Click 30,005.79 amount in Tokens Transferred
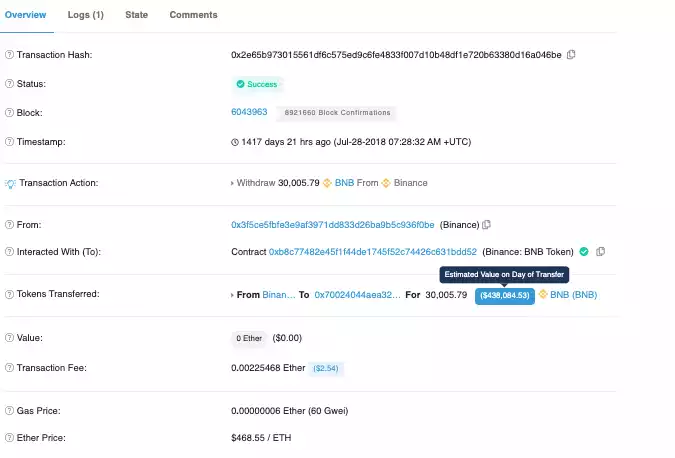 (x=446, y=295)
